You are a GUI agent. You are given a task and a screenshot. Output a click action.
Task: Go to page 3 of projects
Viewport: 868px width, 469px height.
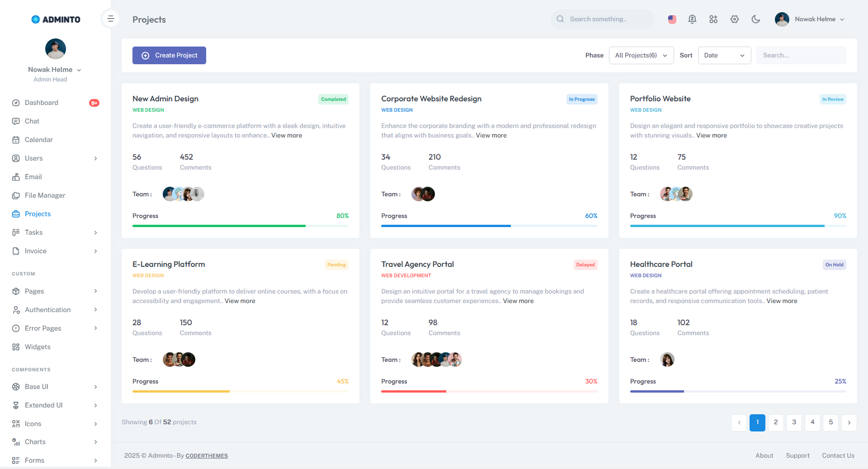pos(793,422)
